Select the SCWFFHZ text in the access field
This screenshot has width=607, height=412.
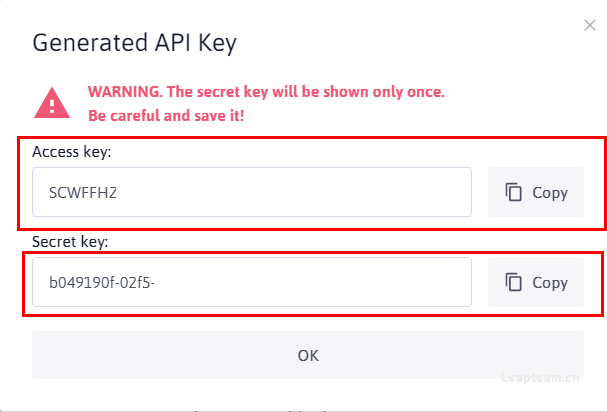click(82, 192)
